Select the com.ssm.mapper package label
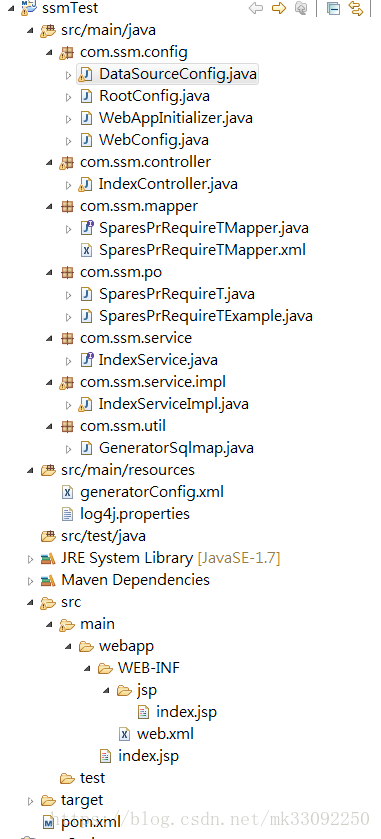381x839 pixels. click(139, 206)
